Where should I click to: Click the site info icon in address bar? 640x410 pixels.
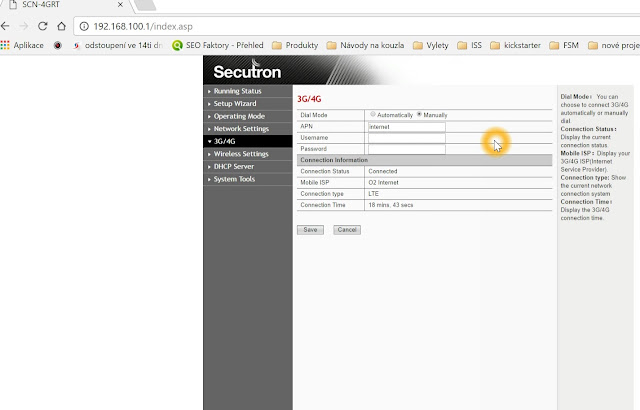[84, 27]
